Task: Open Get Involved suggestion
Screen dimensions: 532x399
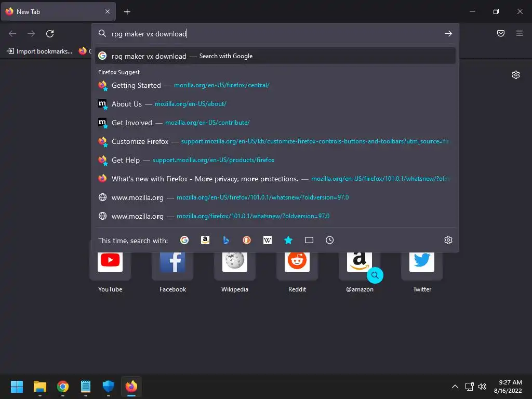Action: tap(275, 123)
